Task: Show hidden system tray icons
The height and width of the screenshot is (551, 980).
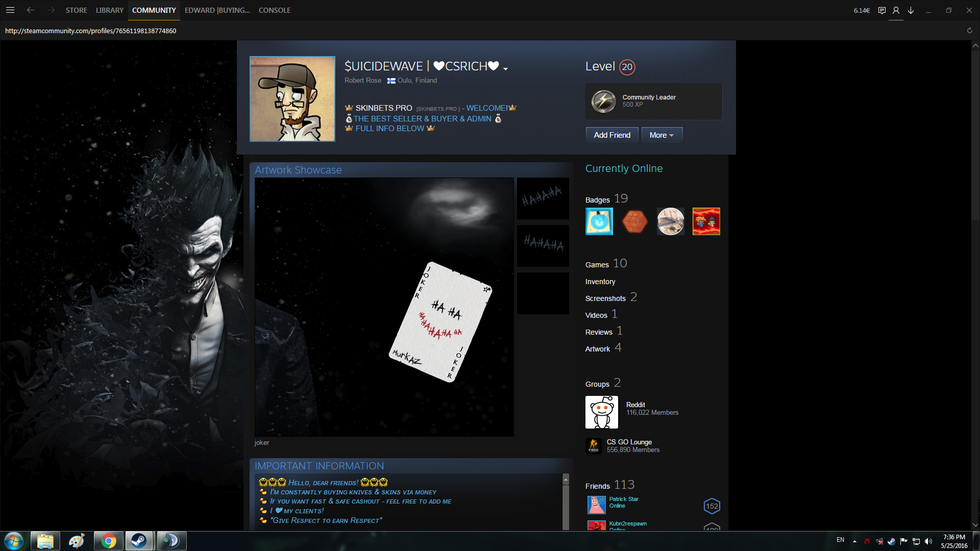Action: click(x=854, y=541)
